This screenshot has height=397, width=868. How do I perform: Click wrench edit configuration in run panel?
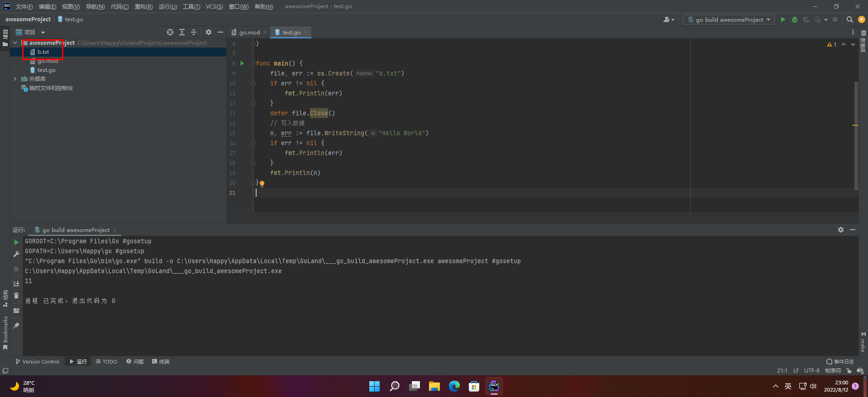pyautogui.click(x=16, y=254)
